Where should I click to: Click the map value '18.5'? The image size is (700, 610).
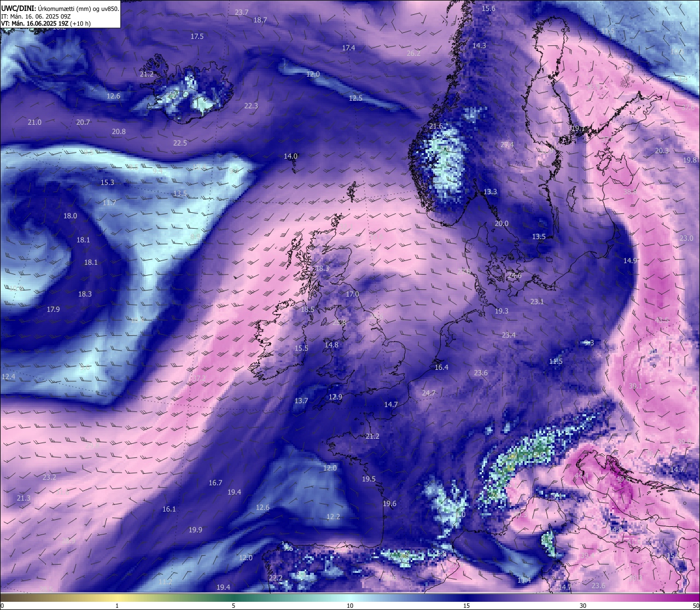click(307, 309)
